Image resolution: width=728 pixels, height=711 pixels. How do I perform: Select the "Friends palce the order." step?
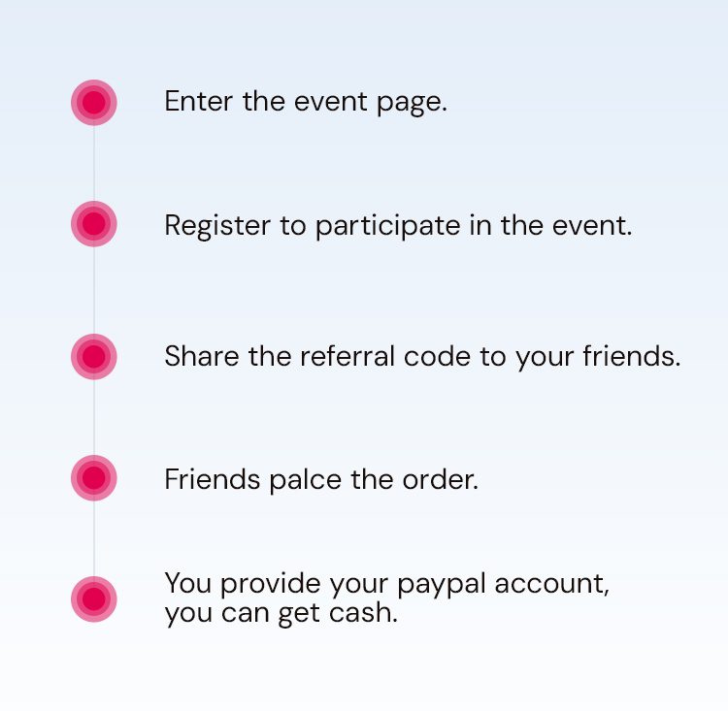tap(321, 479)
